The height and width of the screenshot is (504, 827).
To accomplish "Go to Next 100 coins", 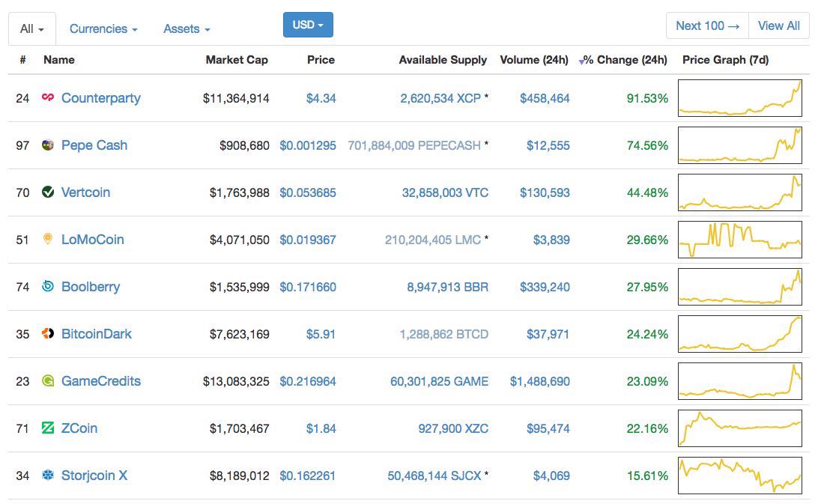I will click(x=707, y=25).
